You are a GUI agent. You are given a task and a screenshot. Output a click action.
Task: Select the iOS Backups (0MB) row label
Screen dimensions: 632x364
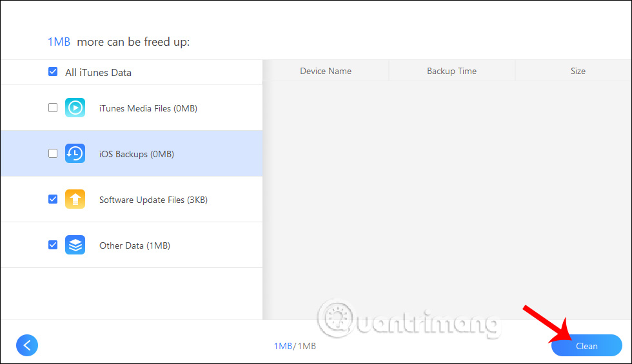[137, 154]
